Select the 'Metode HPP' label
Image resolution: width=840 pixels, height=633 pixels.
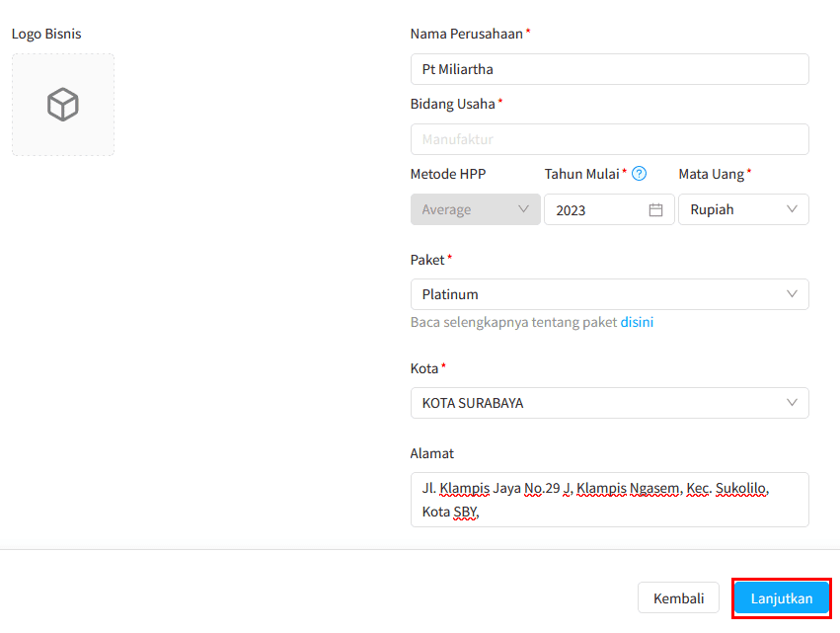click(448, 174)
